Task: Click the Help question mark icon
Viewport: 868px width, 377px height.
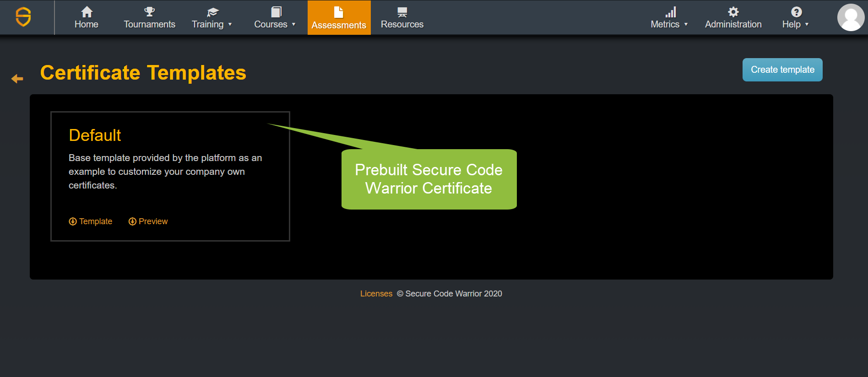Action: (796, 11)
